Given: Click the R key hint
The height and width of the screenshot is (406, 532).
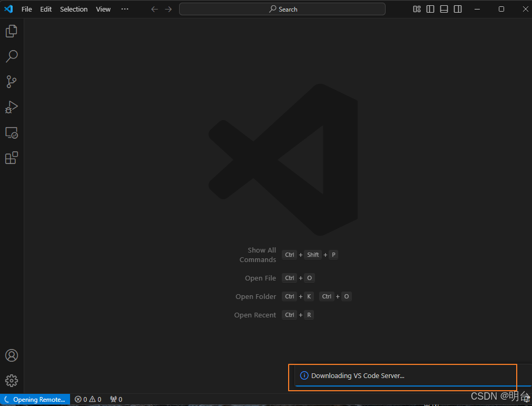Looking at the screenshot, I should tap(309, 315).
